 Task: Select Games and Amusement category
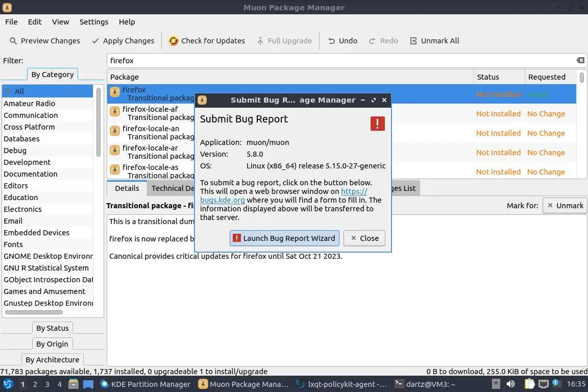pos(47,291)
